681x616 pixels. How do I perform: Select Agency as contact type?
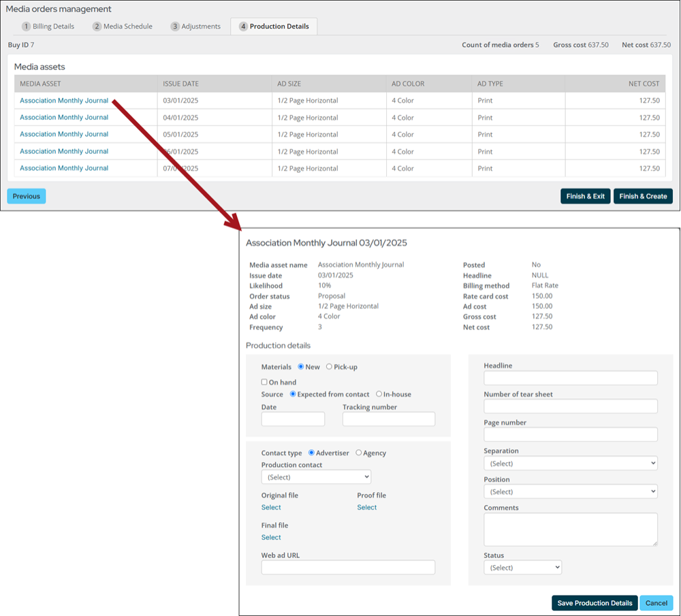(359, 453)
